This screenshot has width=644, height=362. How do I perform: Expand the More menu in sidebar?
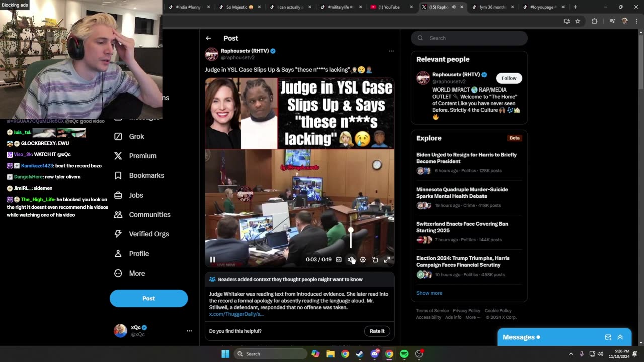pos(130,273)
